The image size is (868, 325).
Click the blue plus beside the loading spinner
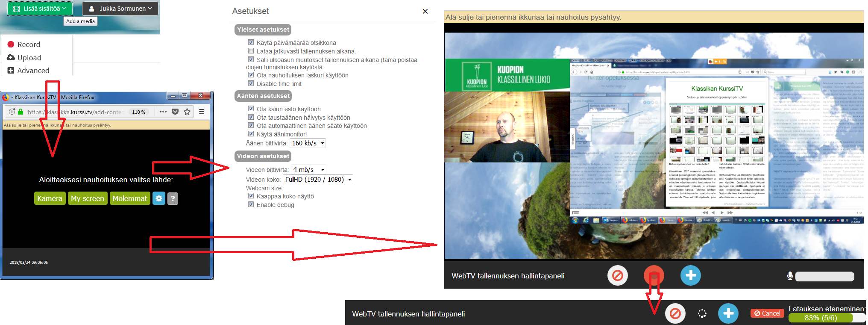click(728, 313)
